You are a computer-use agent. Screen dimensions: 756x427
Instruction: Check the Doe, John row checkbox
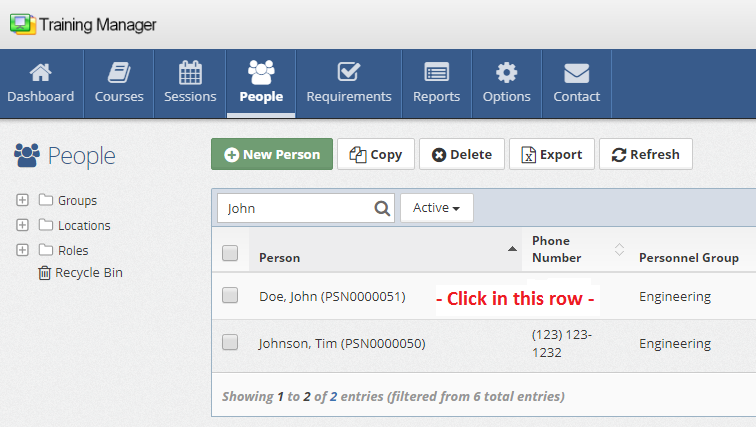click(230, 295)
